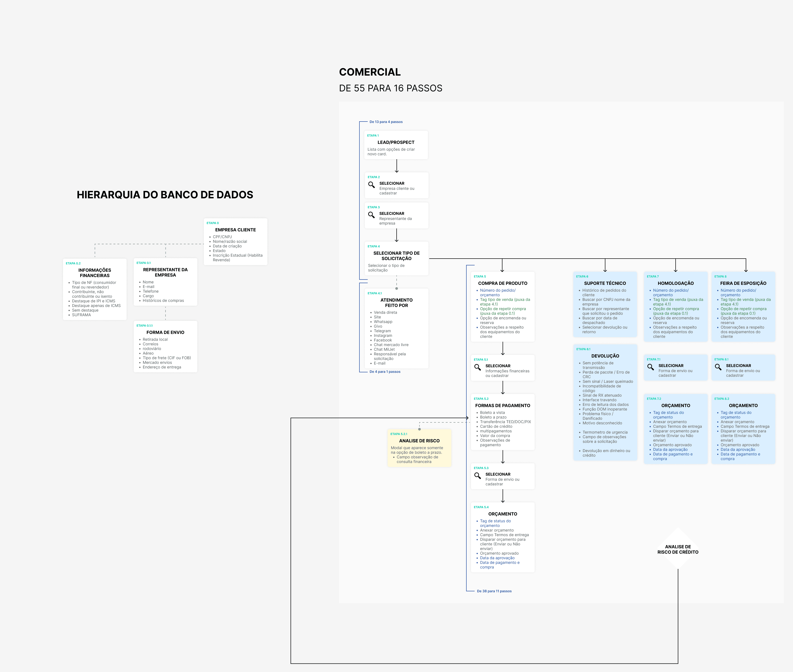793x672 pixels.
Task: Click the 'De 13 para 4 passos' label
Action: [x=386, y=122]
